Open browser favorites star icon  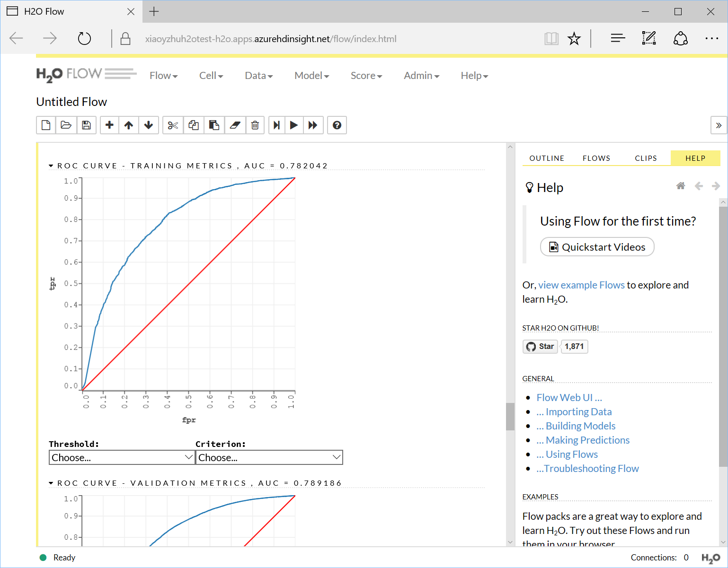[574, 39]
